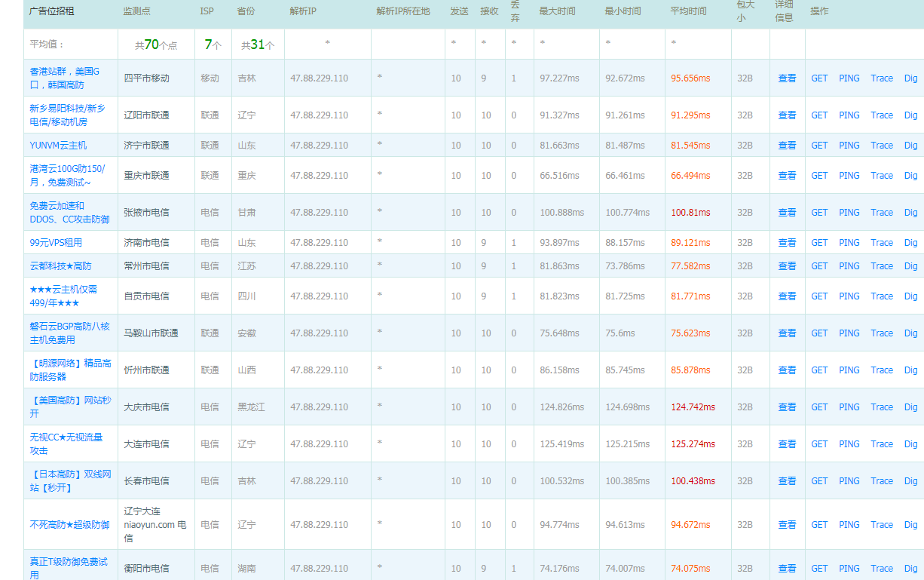The image size is (924, 580).
Task: Click 平均值： label in summary row
Action: click(x=47, y=44)
